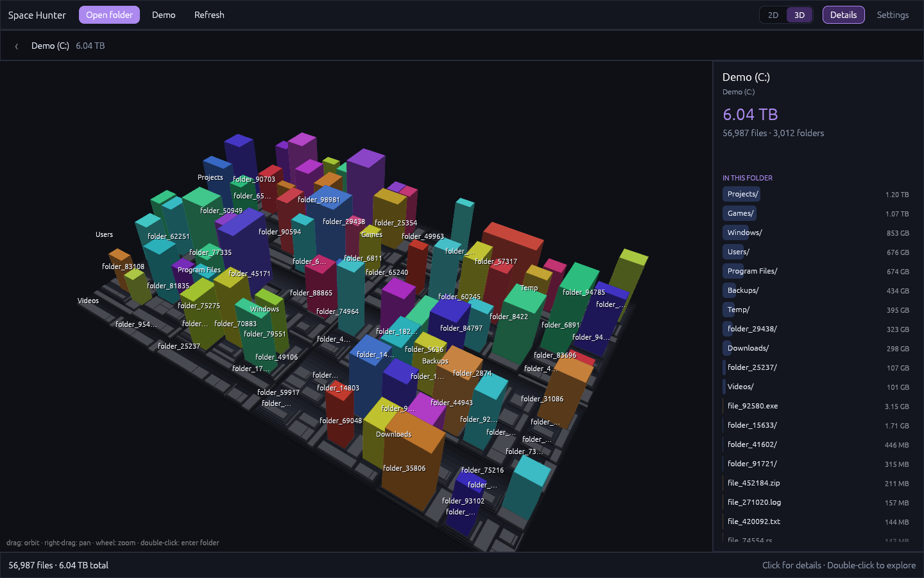The width and height of the screenshot is (924, 578).
Task: Select Backups/ in the folder list
Action: pos(816,290)
